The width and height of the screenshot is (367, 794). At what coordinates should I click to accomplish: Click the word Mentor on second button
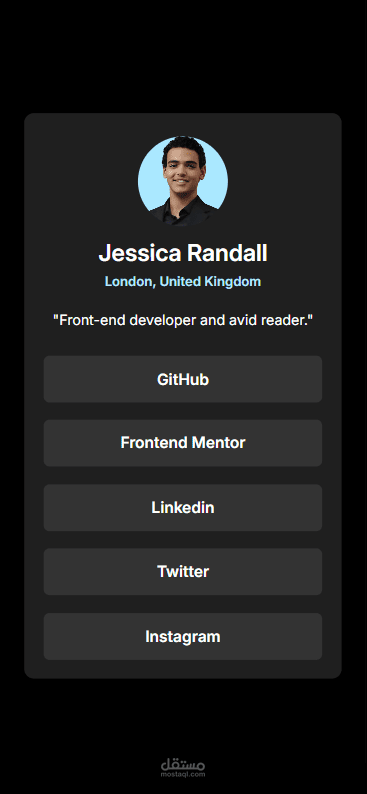[x=219, y=443]
